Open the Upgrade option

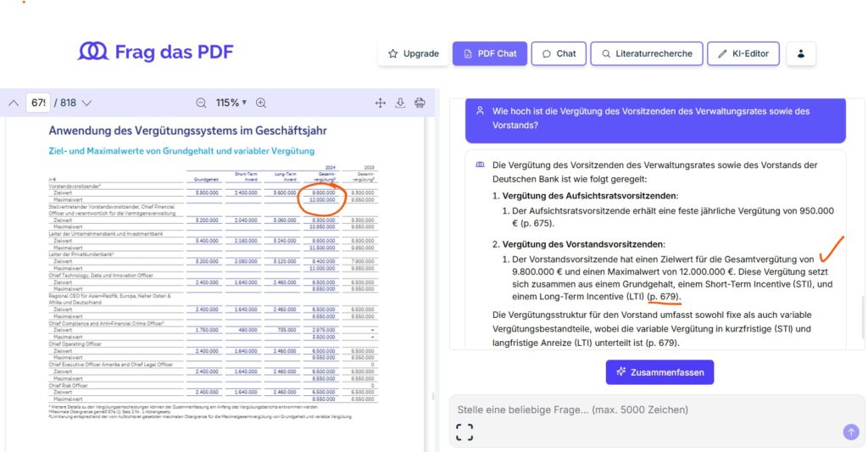click(x=414, y=53)
